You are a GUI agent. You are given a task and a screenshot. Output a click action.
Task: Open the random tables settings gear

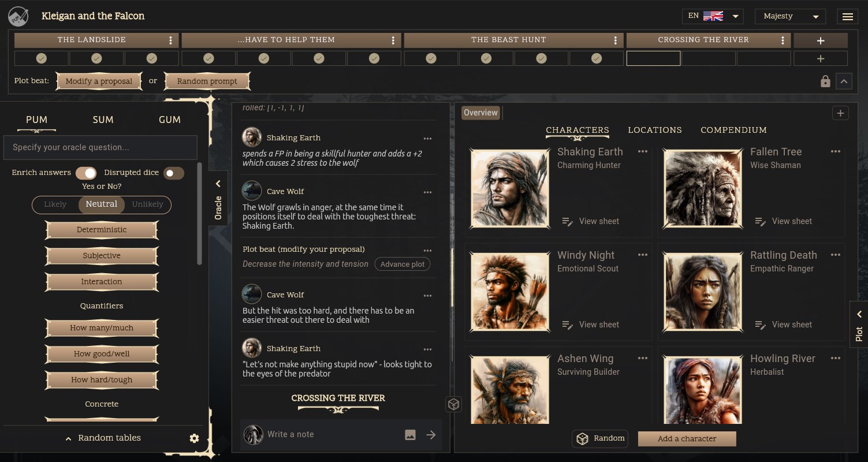pos(195,438)
